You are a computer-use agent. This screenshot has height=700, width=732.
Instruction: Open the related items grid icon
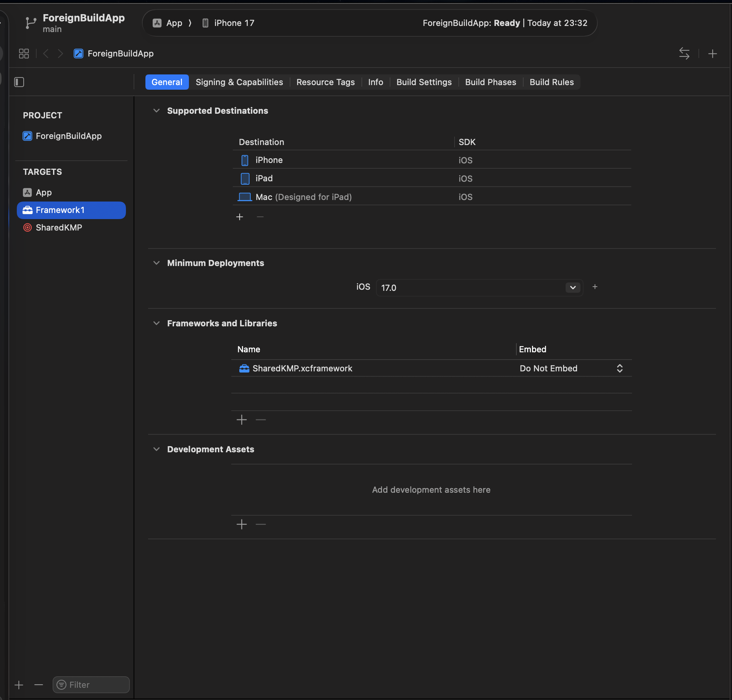tap(24, 53)
